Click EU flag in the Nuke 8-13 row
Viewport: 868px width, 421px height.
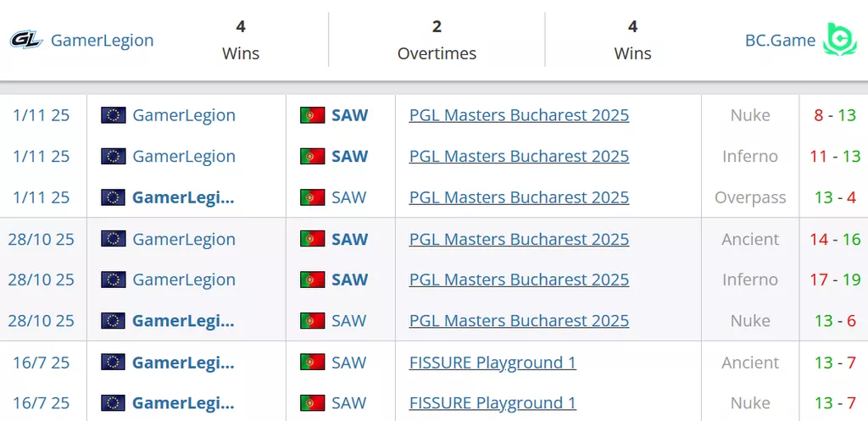pos(113,115)
